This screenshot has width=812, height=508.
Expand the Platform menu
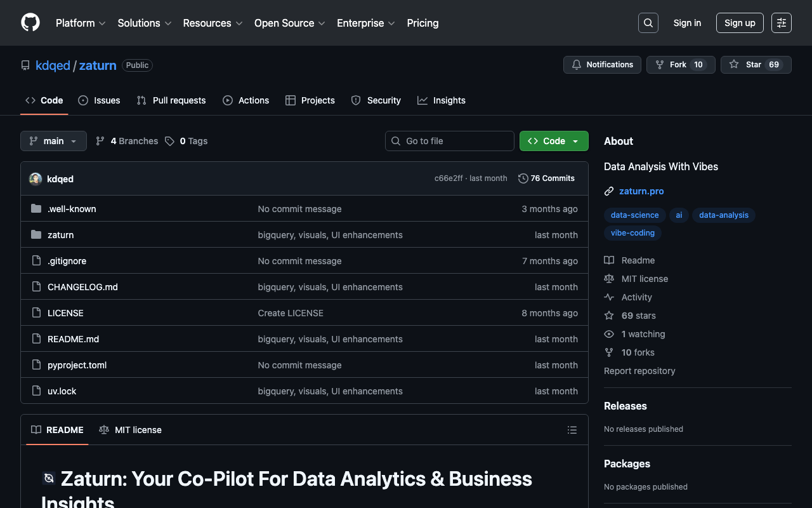tap(81, 23)
